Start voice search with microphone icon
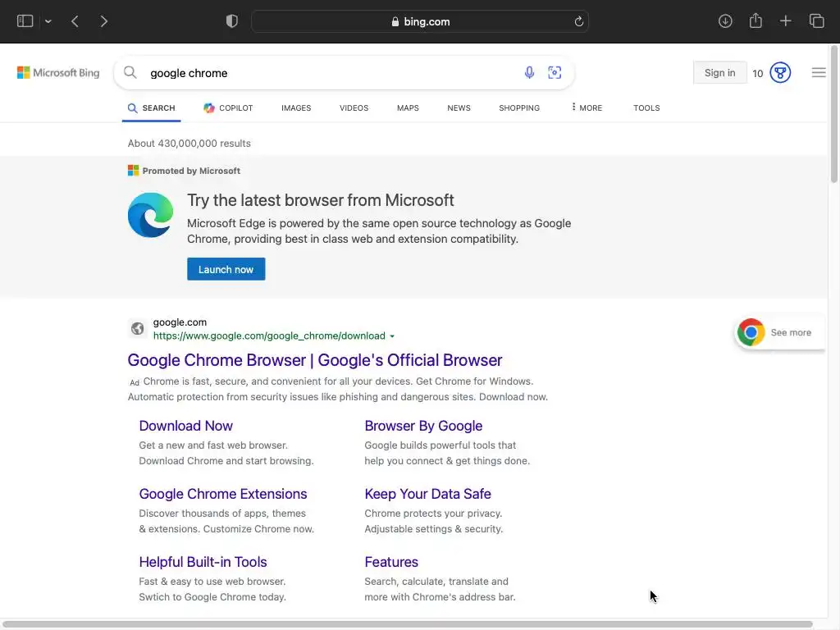840x630 pixels. 529,72
